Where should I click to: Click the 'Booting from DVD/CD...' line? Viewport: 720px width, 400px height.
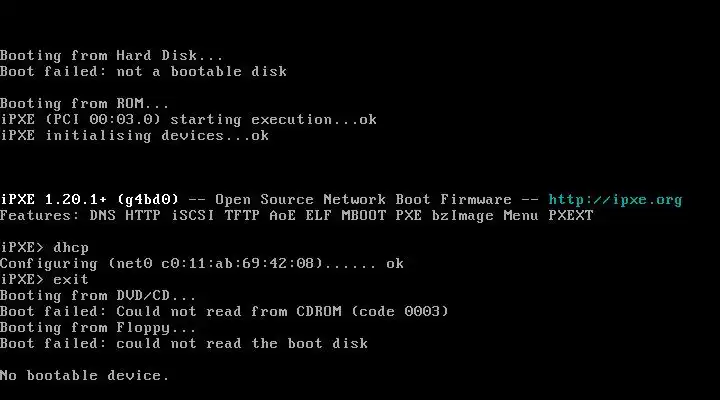click(x=98, y=295)
